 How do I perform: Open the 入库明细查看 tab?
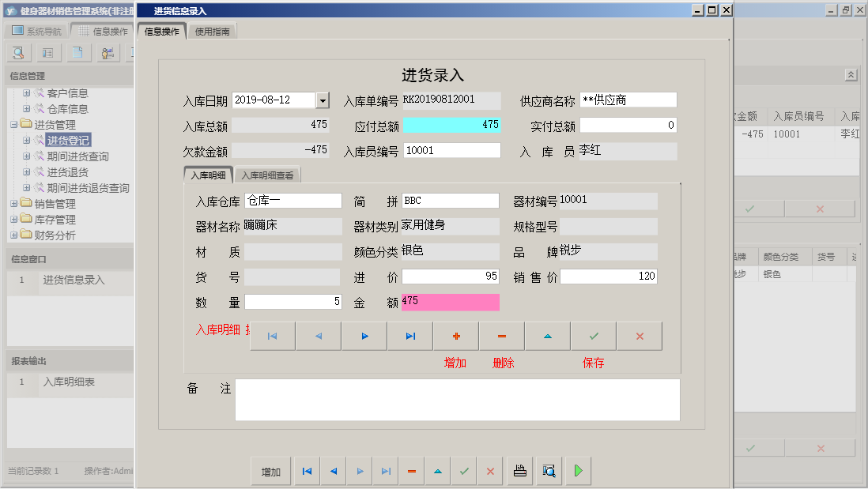pos(269,175)
